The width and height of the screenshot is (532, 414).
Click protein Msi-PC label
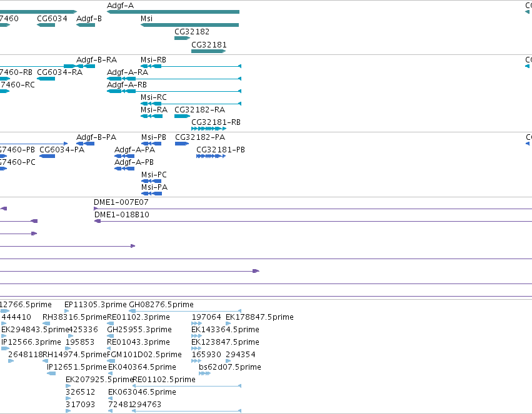click(154, 175)
